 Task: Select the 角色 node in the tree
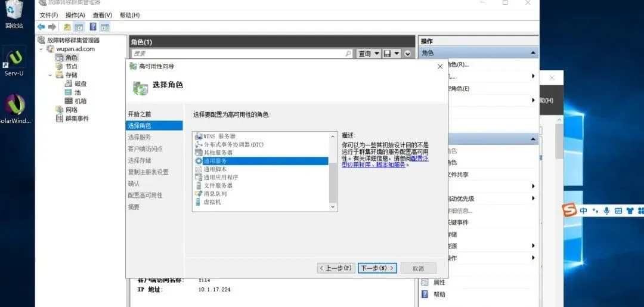click(x=72, y=57)
